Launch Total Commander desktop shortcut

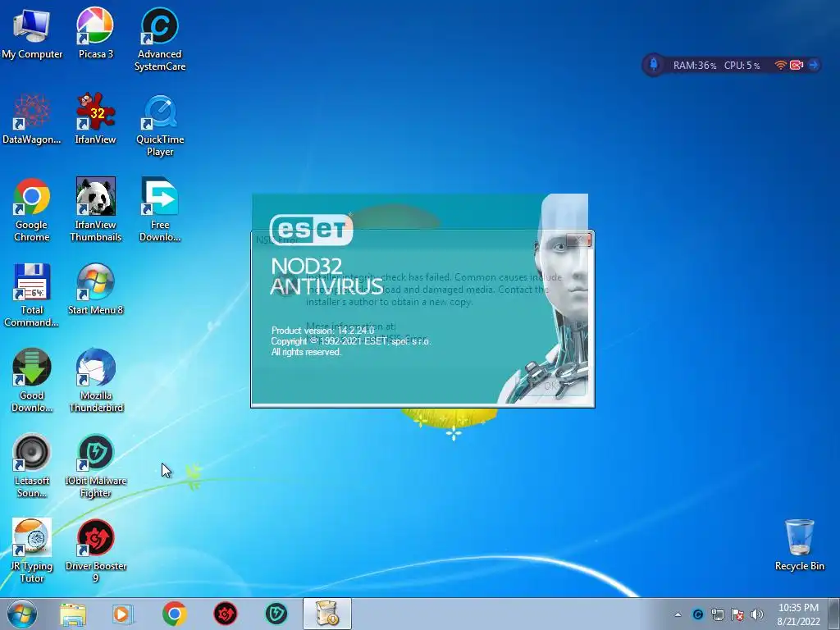(32, 295)
